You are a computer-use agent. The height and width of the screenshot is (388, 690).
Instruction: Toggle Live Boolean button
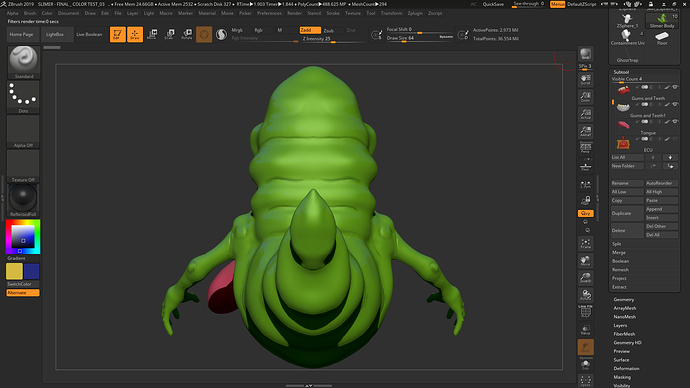(89, 34)
